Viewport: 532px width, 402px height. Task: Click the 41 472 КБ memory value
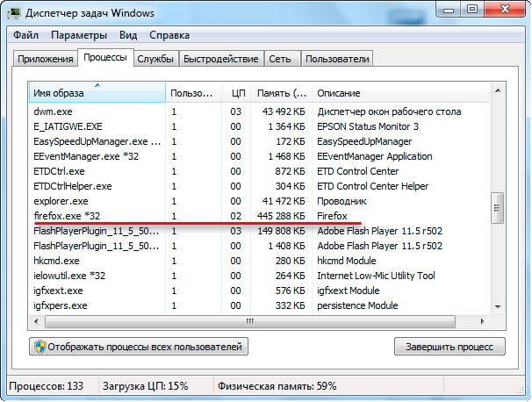click(x=284, y=201)
